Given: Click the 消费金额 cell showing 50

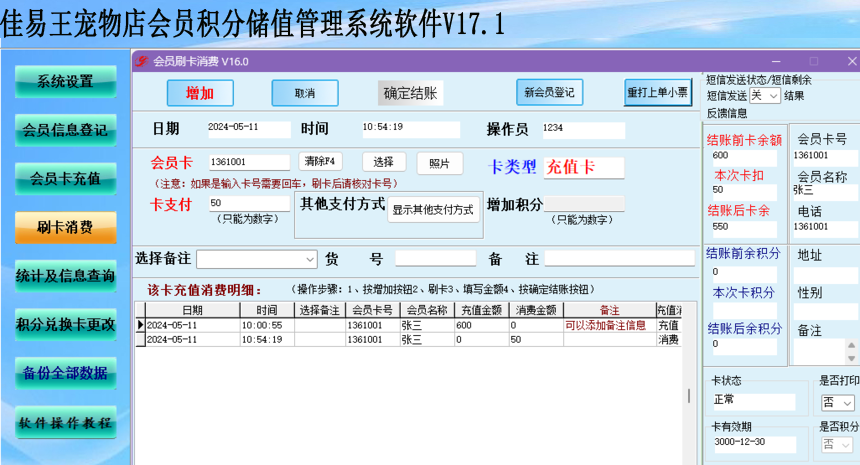Looking at the screenshot, I should pos(536,339).
